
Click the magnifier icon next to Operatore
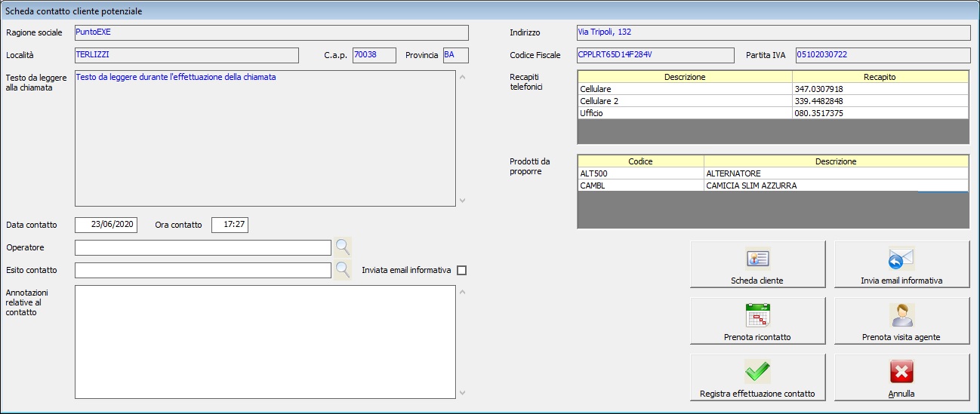[x=343, y=247]
